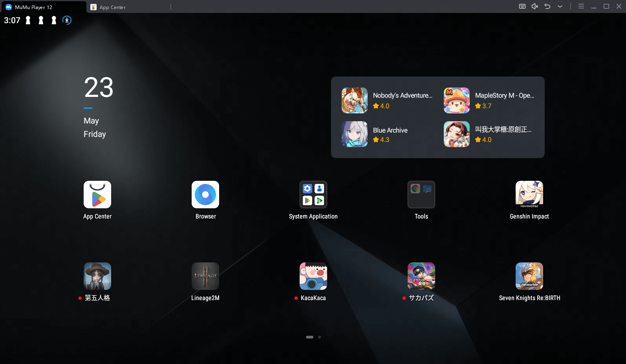
Task: Launch the 第五人格 game
Action: pyautogui.click(x=97, y=276)
